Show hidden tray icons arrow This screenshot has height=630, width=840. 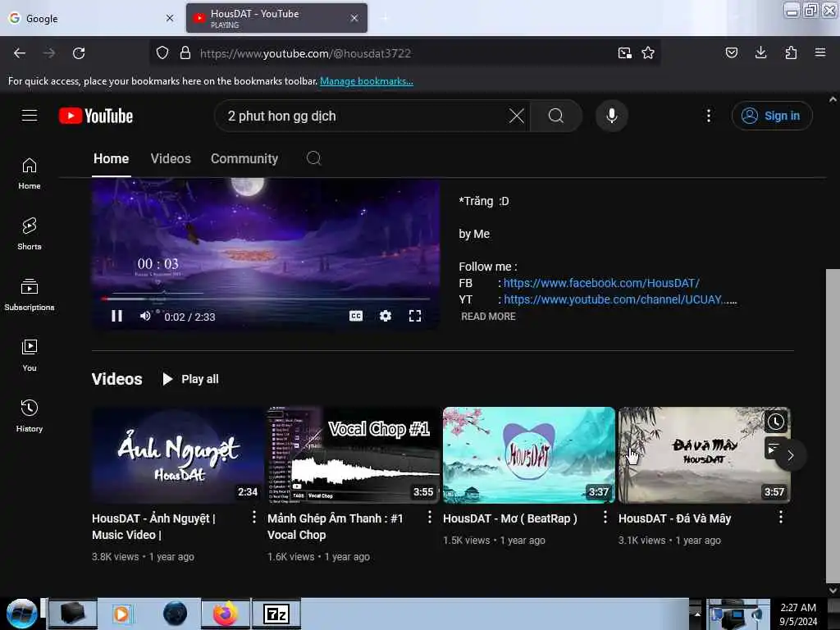697,614
